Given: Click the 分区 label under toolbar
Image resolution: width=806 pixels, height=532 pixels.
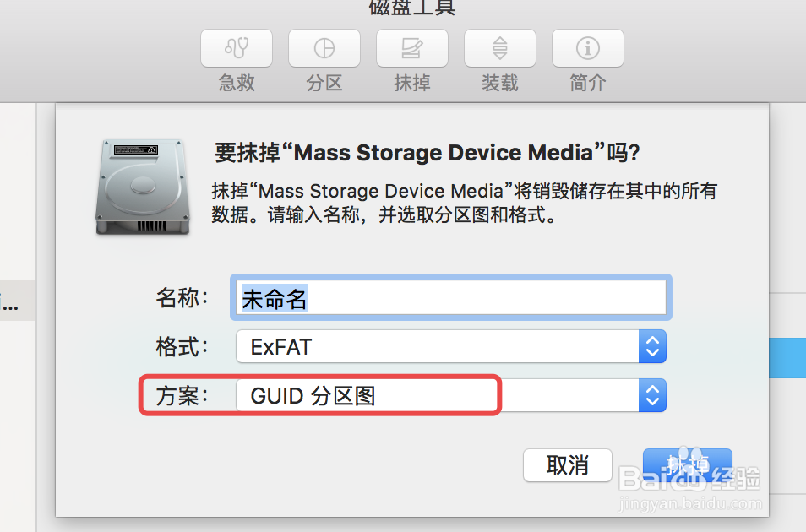Looking at the screenshot, I should tap(324, 83).
